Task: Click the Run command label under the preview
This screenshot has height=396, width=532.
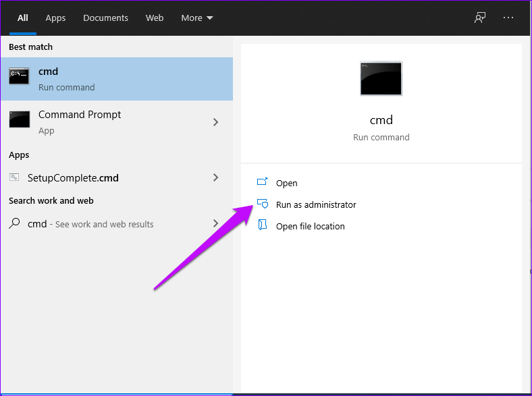Action: (x=381, y=138)
